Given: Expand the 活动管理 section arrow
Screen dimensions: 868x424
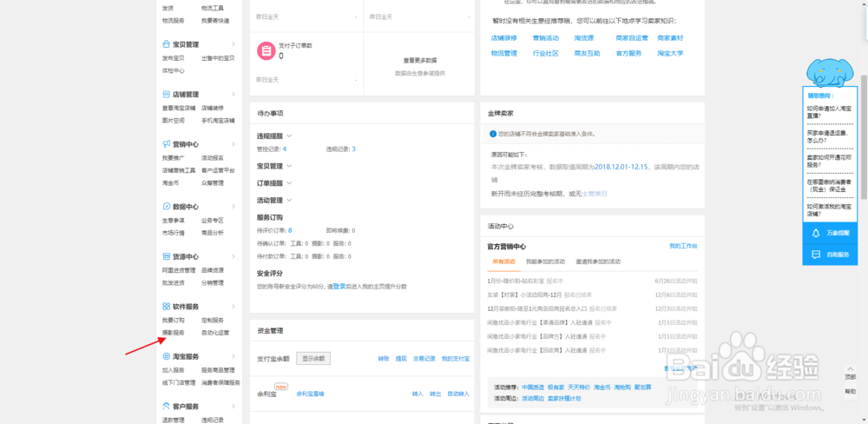Looking at the screenshot, I should [290, 200].
